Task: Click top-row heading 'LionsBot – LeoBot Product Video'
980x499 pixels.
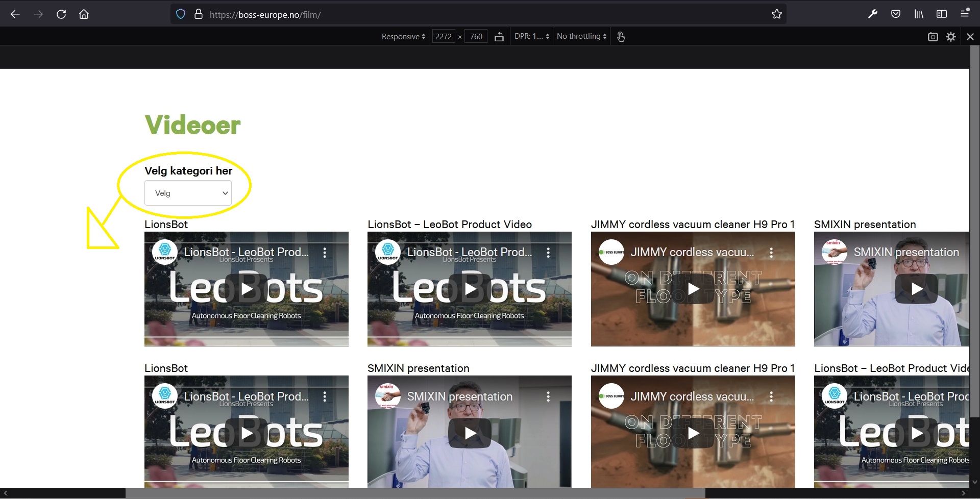Action: point(450,224)
